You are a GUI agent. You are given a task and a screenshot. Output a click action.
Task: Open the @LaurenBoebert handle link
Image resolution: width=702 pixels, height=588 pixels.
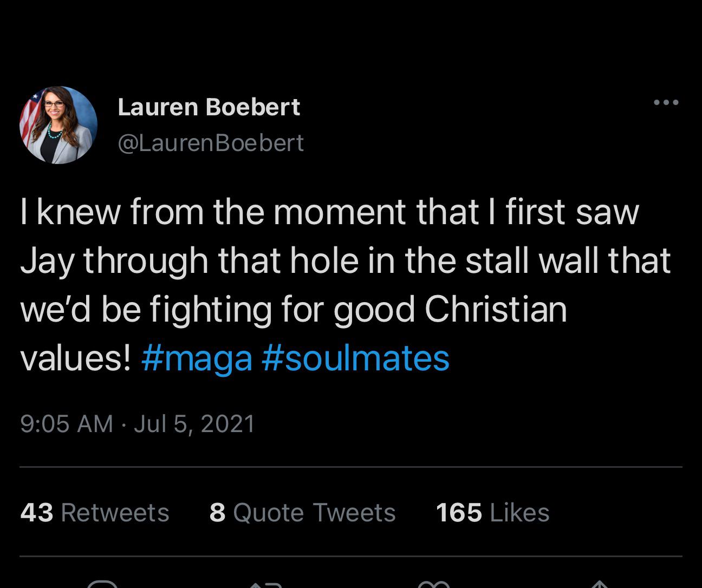(x=211, y=143)
